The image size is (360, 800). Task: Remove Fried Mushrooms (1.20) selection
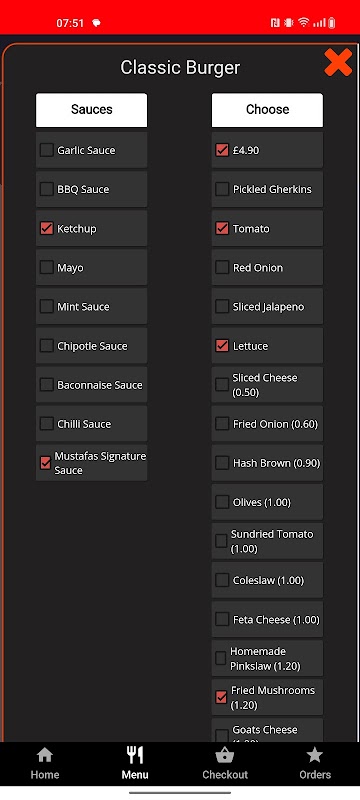[x=221, y=697]
